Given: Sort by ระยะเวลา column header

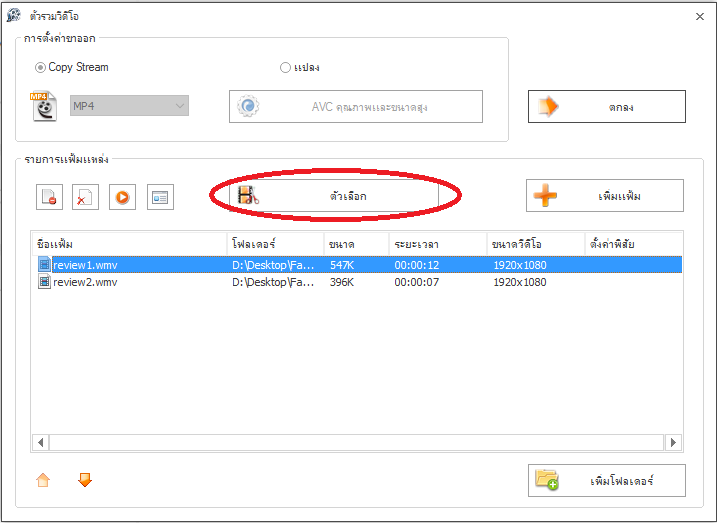Looking at the screenshot, I should pos(438,244).
